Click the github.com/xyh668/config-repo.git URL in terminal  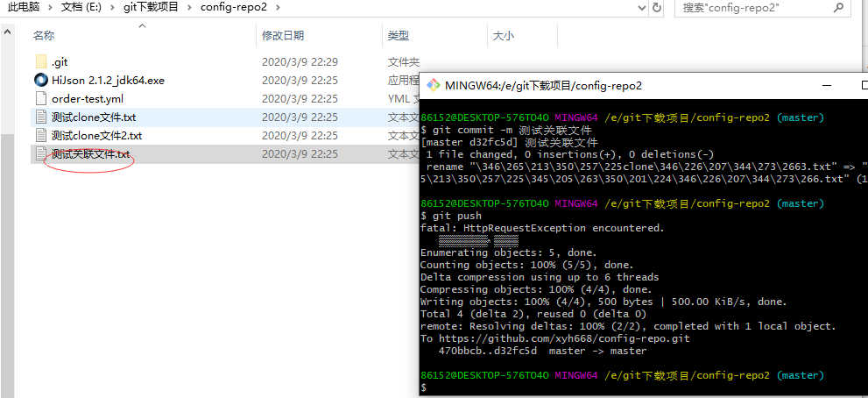[565, 338]
